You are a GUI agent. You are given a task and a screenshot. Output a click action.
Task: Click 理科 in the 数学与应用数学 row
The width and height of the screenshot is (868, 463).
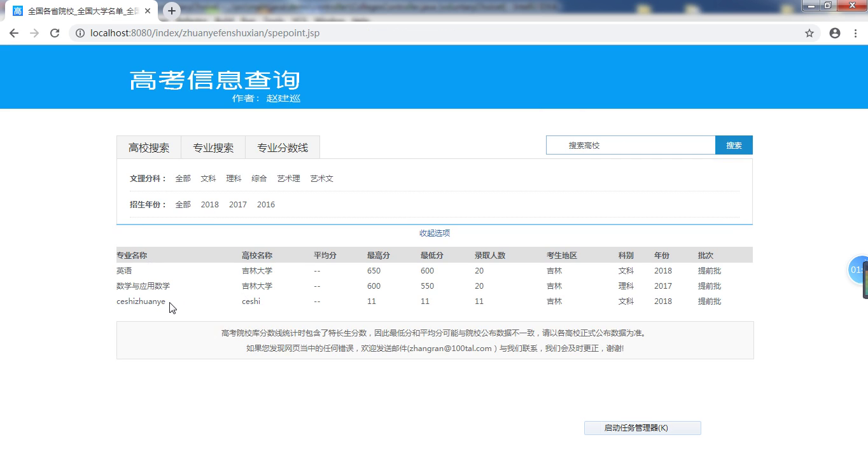pos(626,286)
